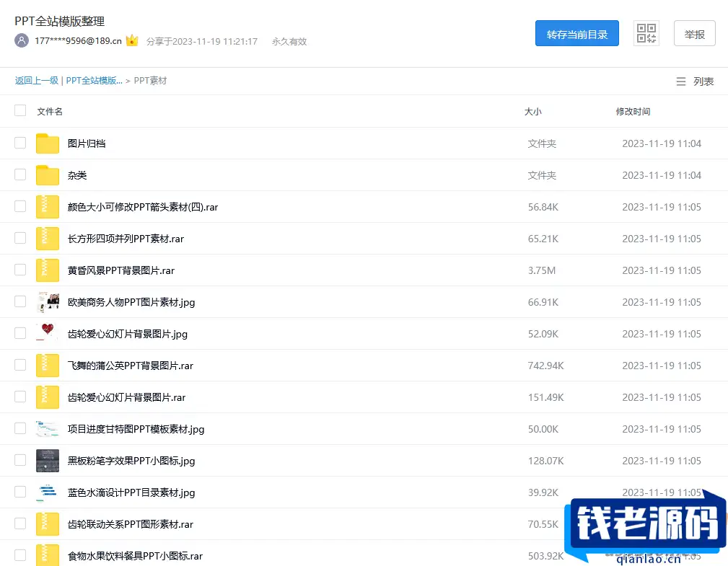Select checkbox for 黄昏风景PPT背景图片.rar

point(20,270)
